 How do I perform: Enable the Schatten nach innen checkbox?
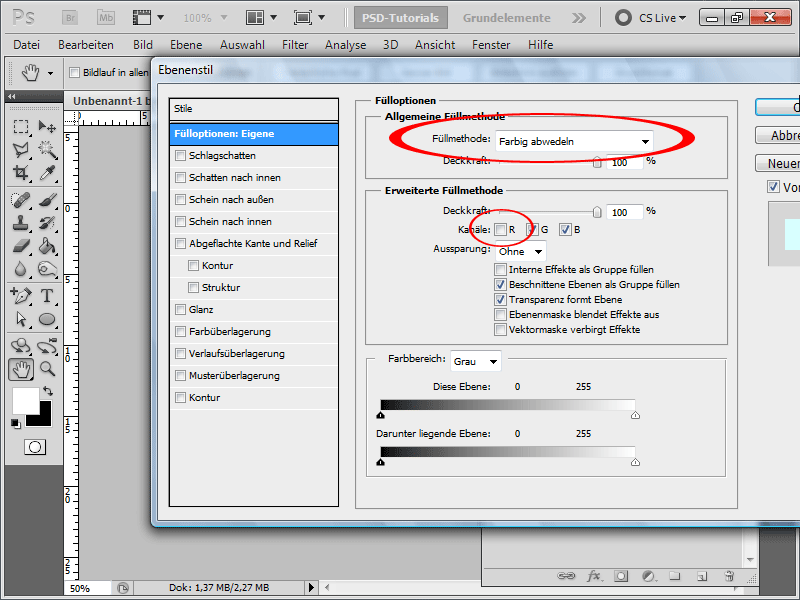point(180,178)
